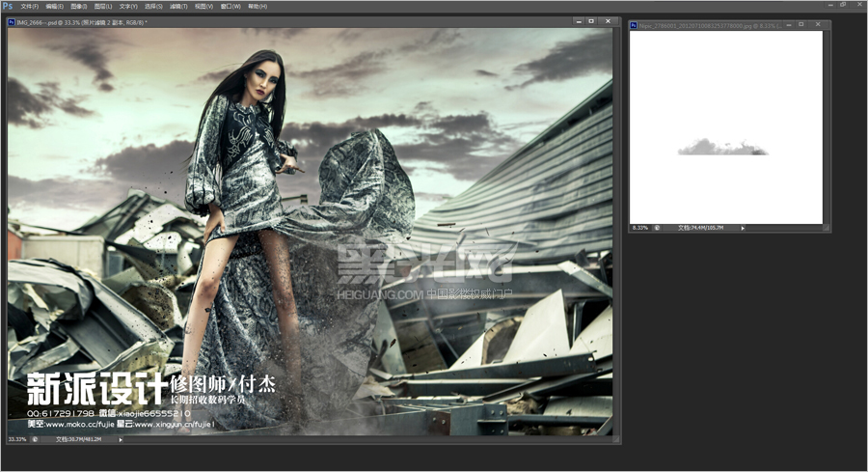The width and height of the screenshot is (868, 472).
Task: Click the model photo canvas in IMG_2666
Action: 310,232
